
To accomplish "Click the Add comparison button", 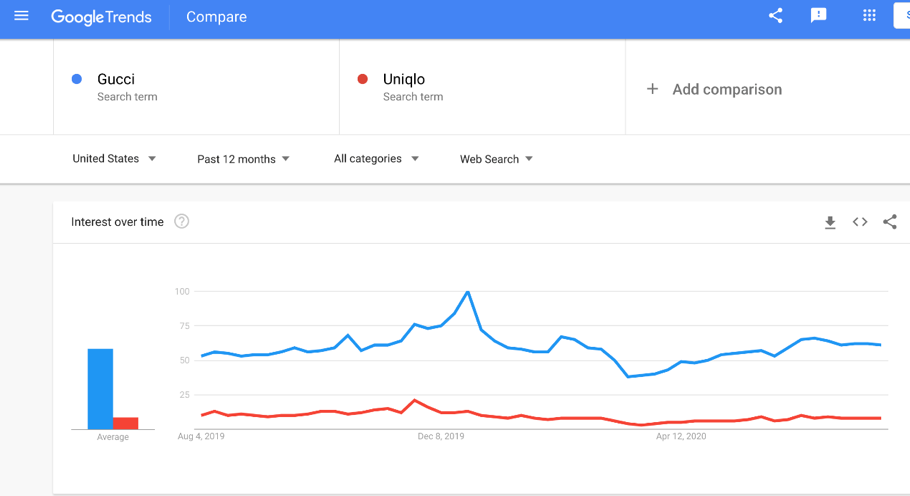I will [x=726, y=89].
